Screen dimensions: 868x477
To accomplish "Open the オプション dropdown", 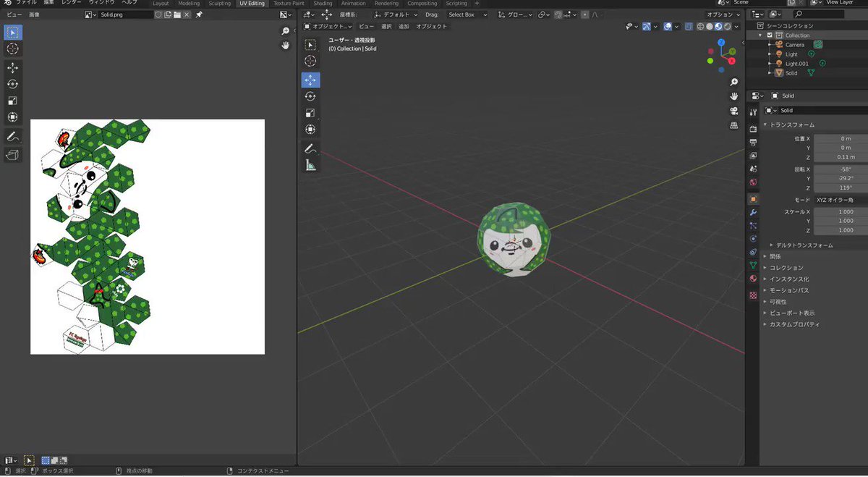I will pos(723,14).
